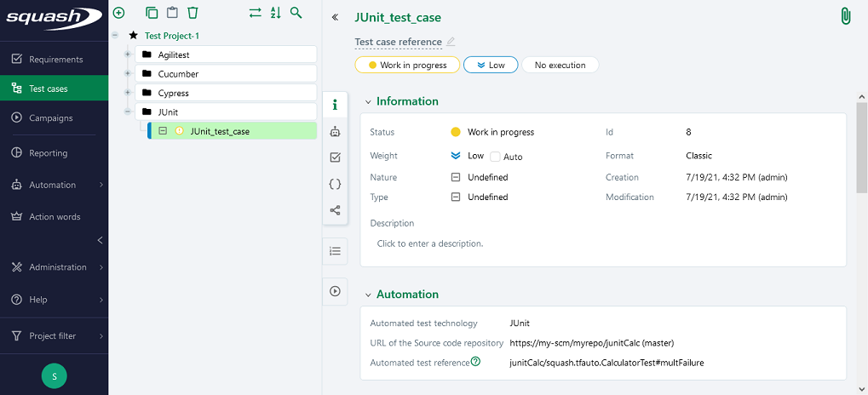Go to Requirements in the sidebar
Image resolution: width=868 pixels, height=395 pixels.
tap(55, 60)
